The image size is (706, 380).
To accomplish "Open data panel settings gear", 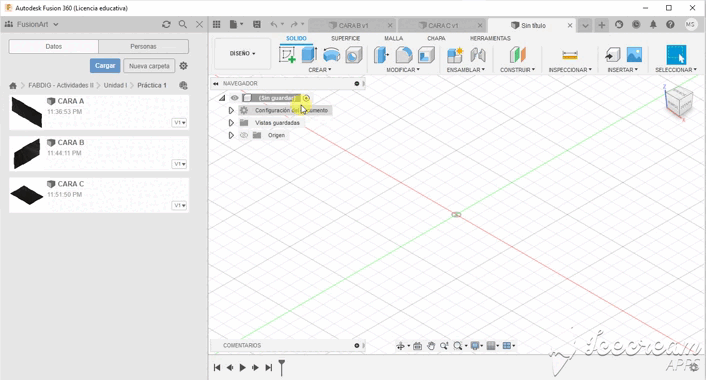I will (x=183, y=66).
